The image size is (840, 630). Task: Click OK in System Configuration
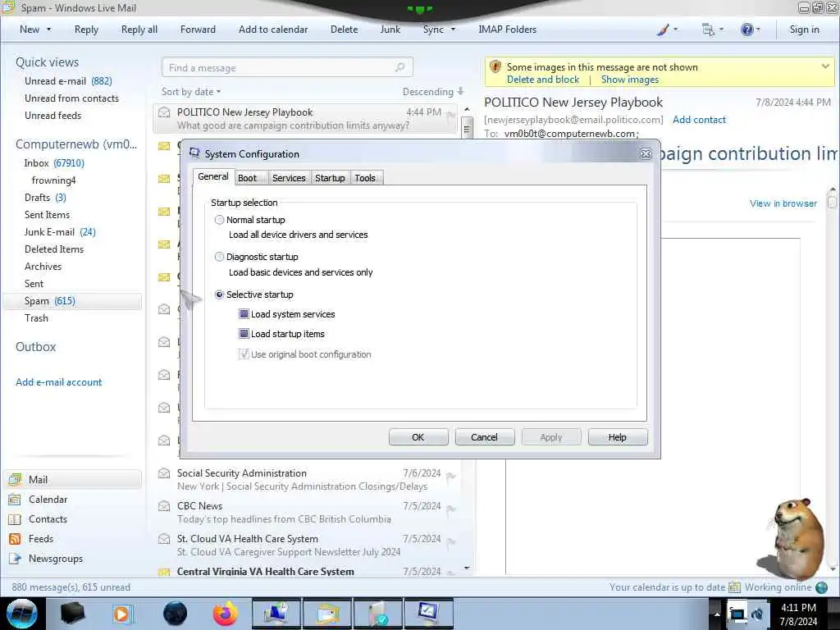418,437
